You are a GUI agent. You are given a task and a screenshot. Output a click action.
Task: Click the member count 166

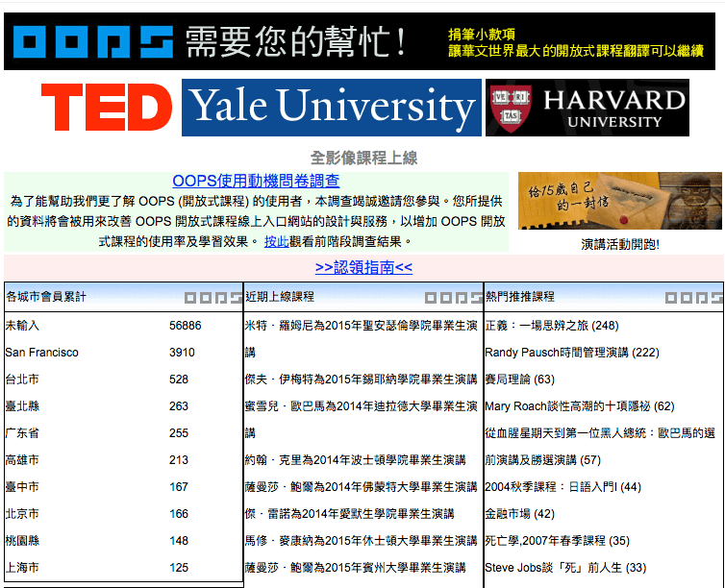(x=179, y=514)
